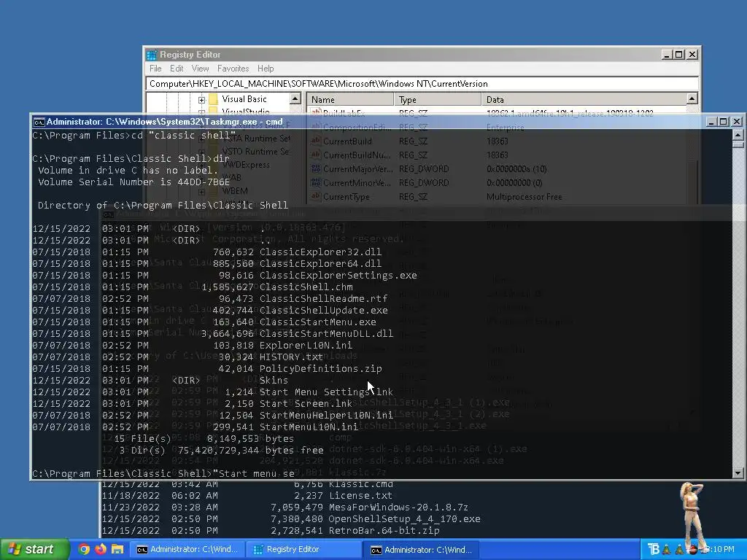Click values pane scroll-up arrow in Registry Editor
This screenshot has height=560, width=747.
click(x=692, y=98)
